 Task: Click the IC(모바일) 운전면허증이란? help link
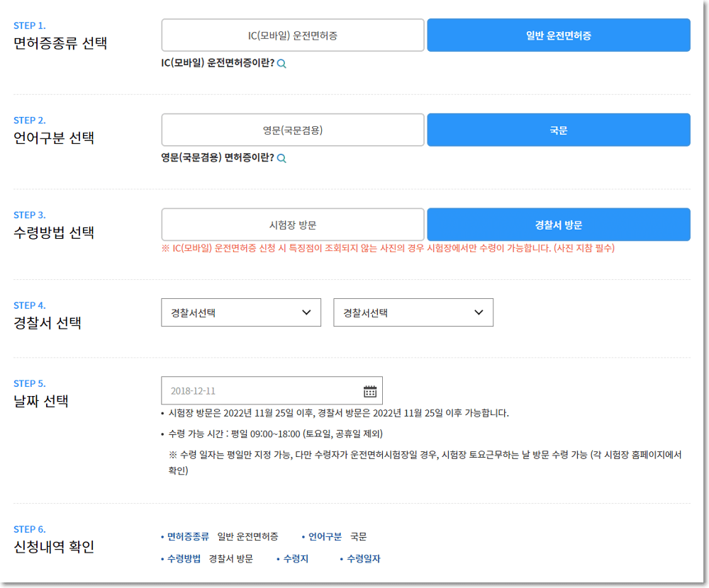[218, 64]
